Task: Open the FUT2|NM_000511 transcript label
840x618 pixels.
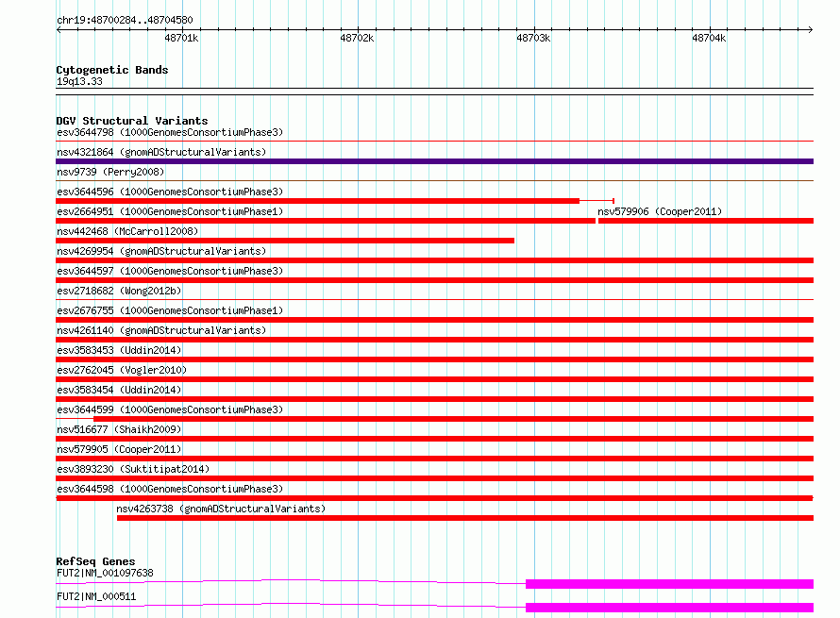Action: point(96,596)
